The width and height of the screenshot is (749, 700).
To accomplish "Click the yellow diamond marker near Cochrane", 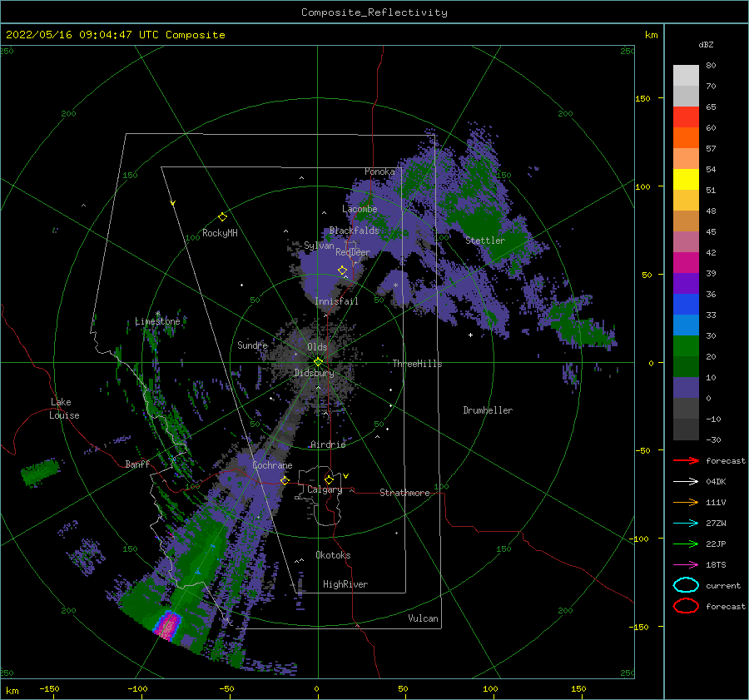I will click(285, 480).
